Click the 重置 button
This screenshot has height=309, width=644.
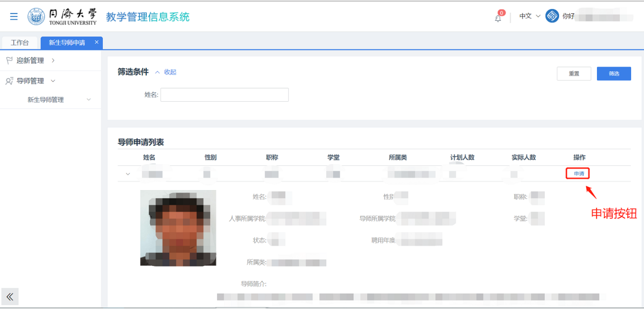(x=574, y=74)
